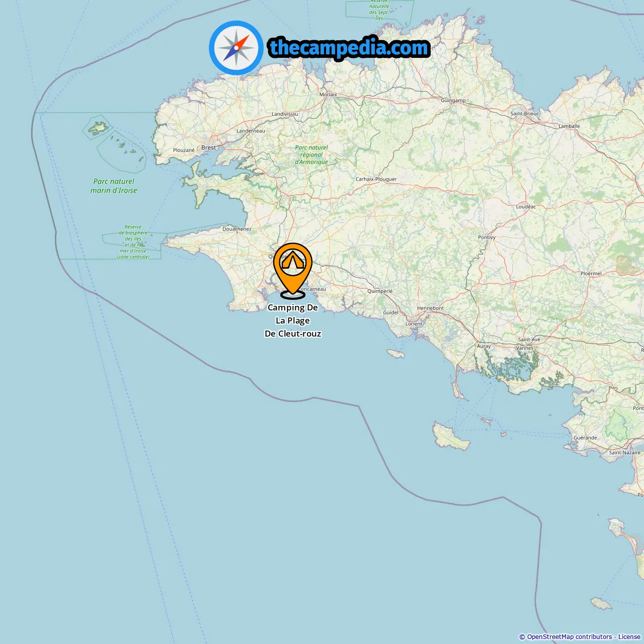Click the Parc naturel régional d'Armorique label
644x644 pixels.
coord(311,155)
